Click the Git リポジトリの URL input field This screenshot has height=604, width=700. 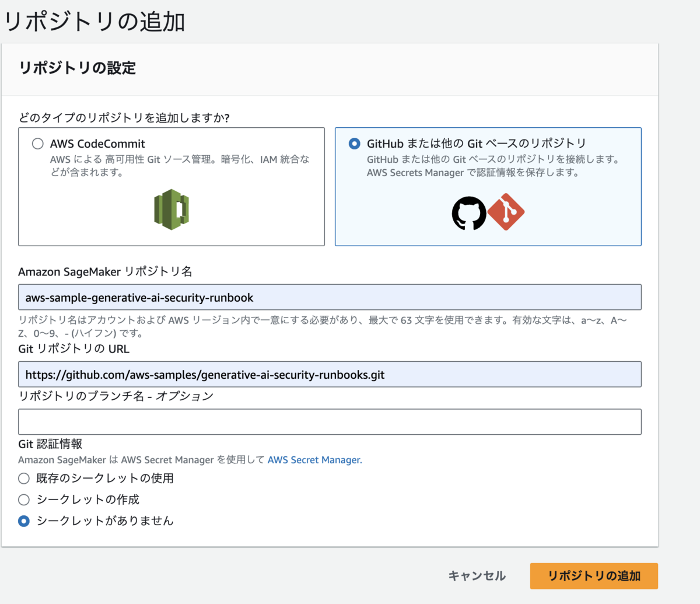[330, 374]
